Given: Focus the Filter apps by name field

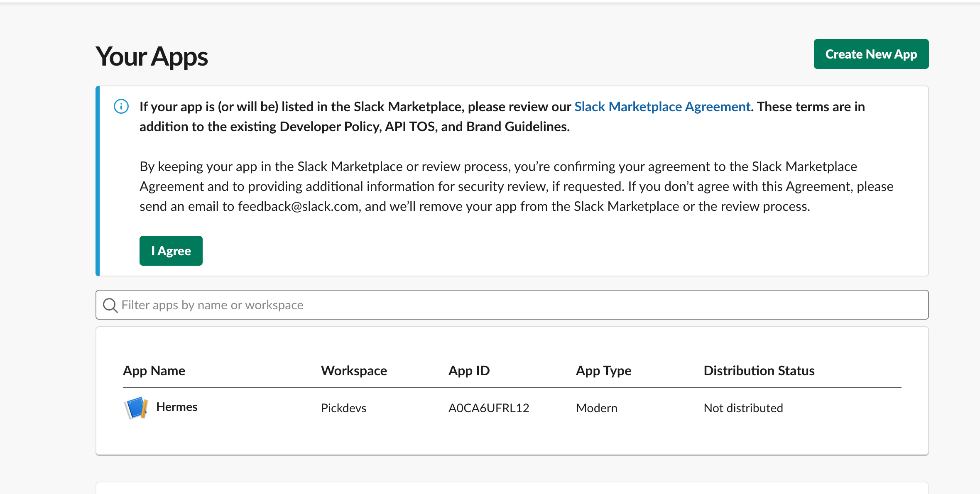Looking at the screenshot, I should [x=512, y=305].
